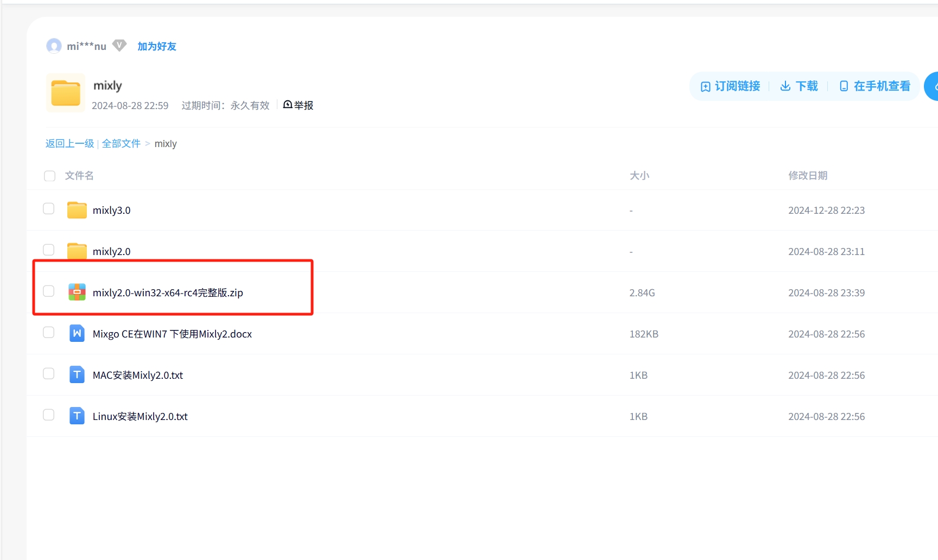Click the mixly breadcrumb entry
938x560 pixels.
pyautogui.click(x=166, y=144)
